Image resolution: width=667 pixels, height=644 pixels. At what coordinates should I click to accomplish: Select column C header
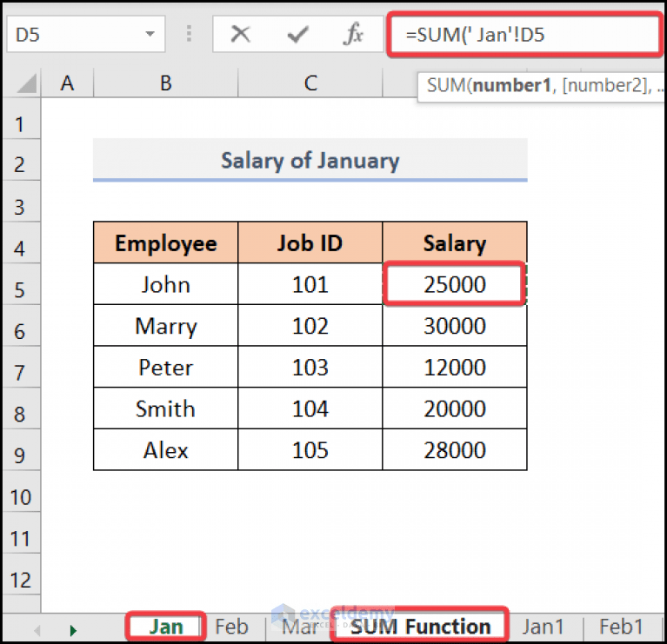coord(310,83)
